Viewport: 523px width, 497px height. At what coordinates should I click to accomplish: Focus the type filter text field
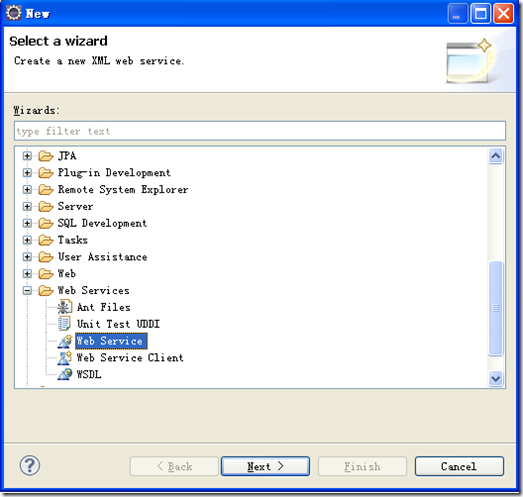260,131
